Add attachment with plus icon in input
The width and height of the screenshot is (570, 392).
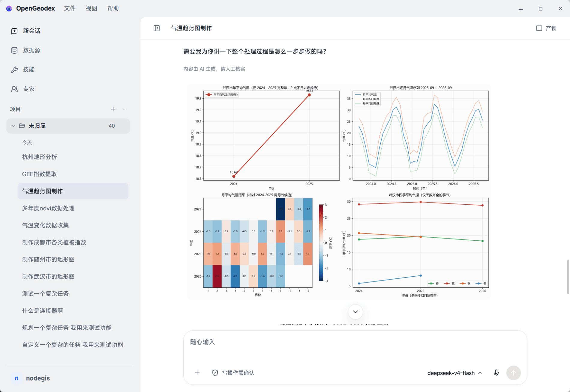point(197,373)
